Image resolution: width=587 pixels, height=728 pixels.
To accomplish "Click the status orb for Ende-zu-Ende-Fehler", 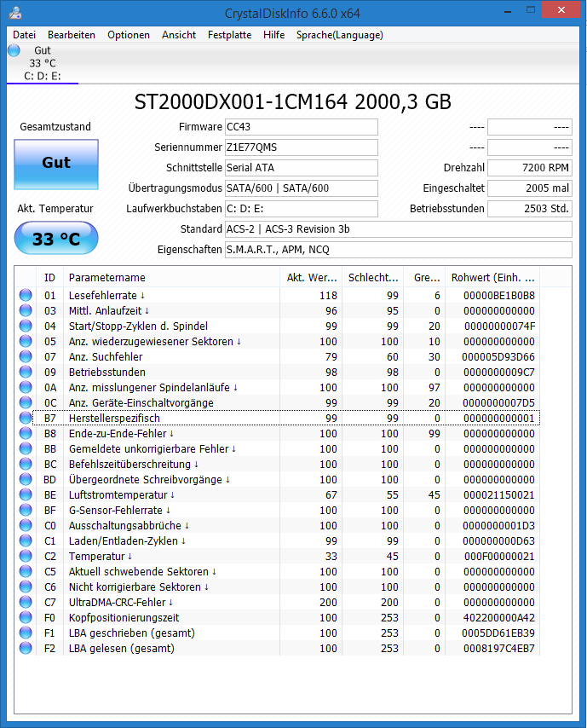I will pyautogui.click(x=26, y=433).
